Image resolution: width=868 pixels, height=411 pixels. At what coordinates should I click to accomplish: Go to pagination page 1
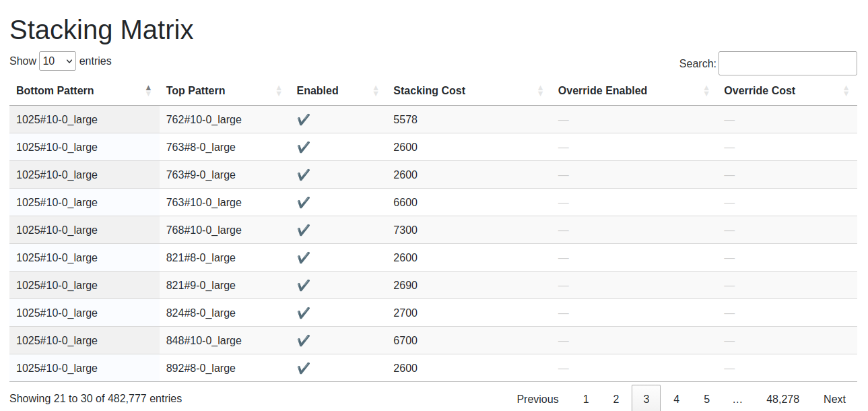(x=586, y=399)
